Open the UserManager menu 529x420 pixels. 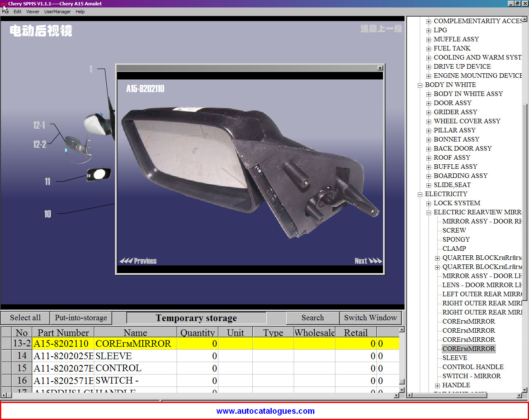57,12
